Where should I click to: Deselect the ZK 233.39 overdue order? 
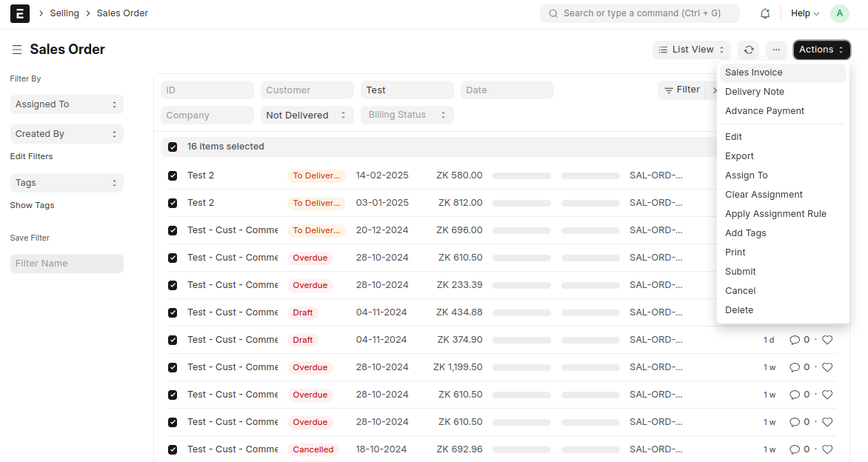[173, 285]
